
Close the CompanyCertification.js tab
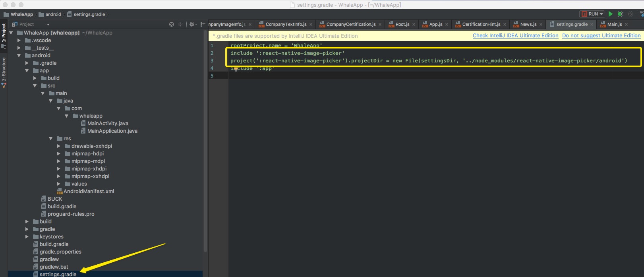tap(380, 25)
